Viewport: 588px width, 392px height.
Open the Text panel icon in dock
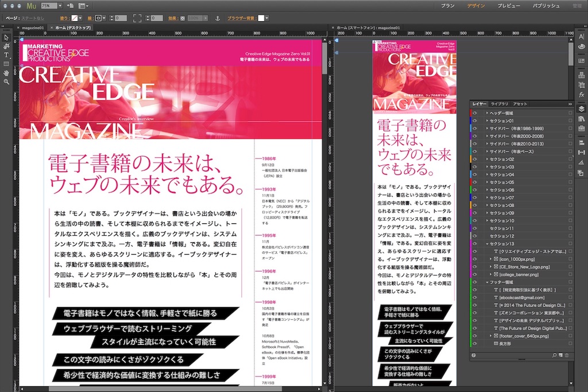click(x=581, y=36)
